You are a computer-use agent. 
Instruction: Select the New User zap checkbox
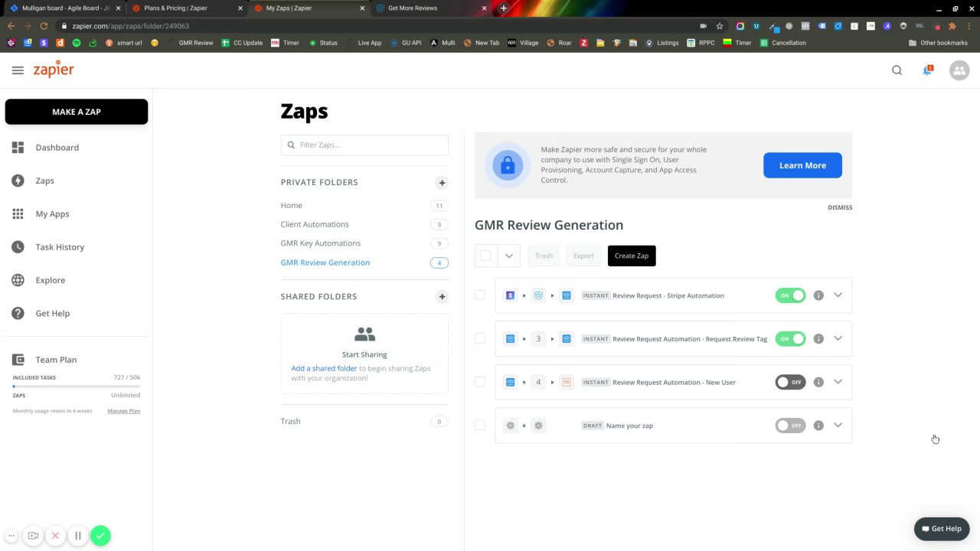pyautogui.click(x=480, y=382)
